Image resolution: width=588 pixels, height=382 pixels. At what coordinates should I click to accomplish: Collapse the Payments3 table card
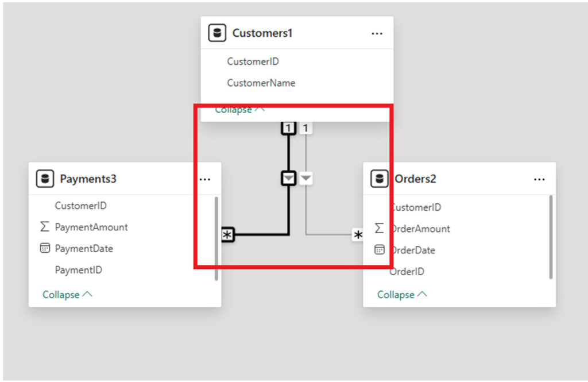coord(67,295)
